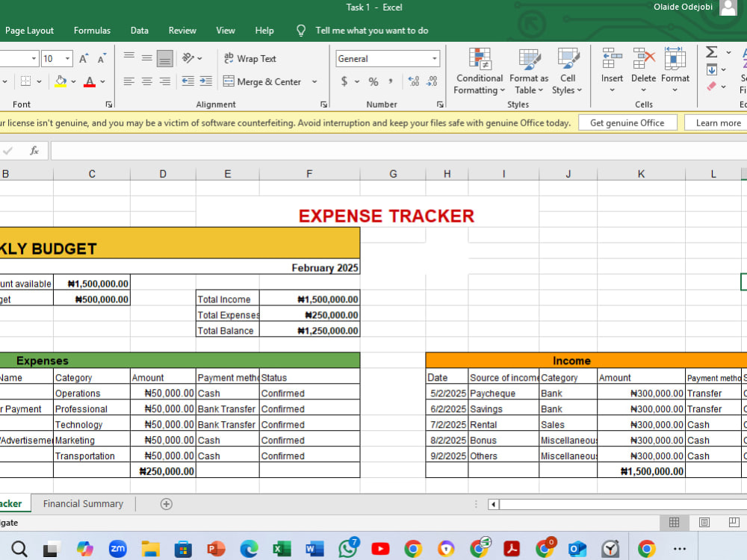Open the Help ribbon tab
747x560 pixels.
point(264,31)
